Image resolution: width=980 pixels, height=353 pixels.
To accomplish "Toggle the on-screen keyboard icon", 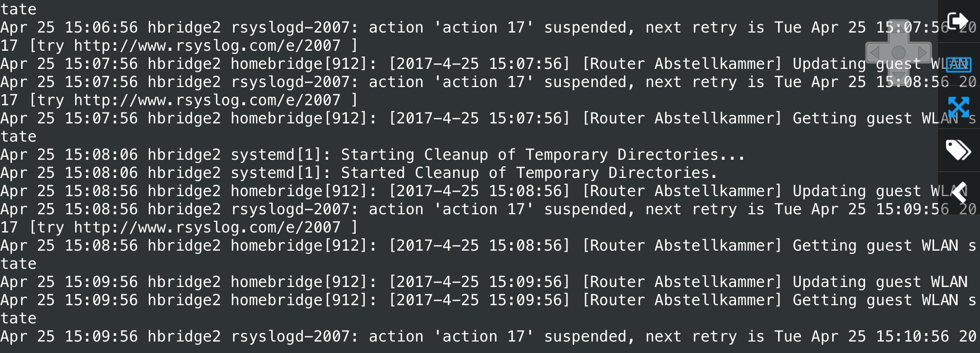I will 958,64.
